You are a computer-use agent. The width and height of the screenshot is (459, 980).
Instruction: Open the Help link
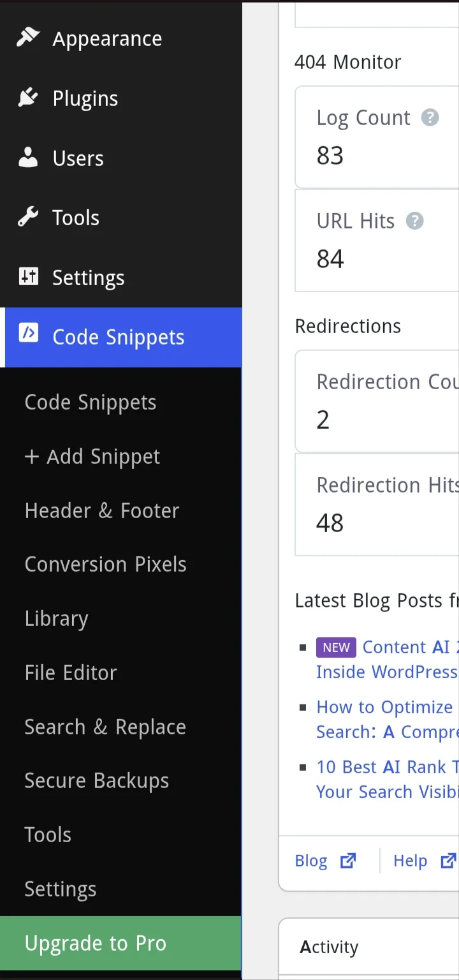410,861
